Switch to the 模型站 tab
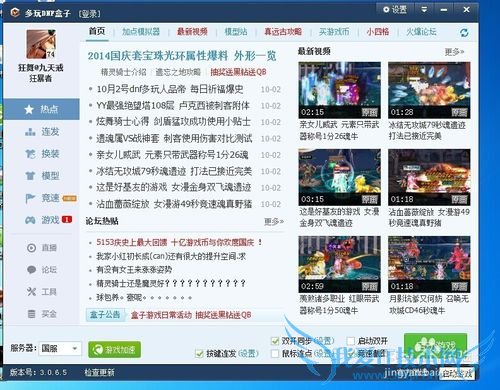The height and width of the screenshot is (390, 500). point(236,32)
